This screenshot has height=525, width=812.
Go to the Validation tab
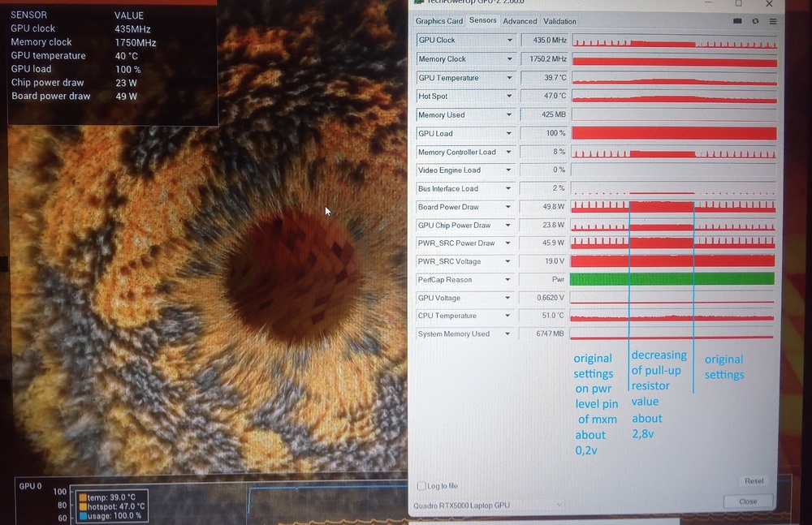(559, 21)
